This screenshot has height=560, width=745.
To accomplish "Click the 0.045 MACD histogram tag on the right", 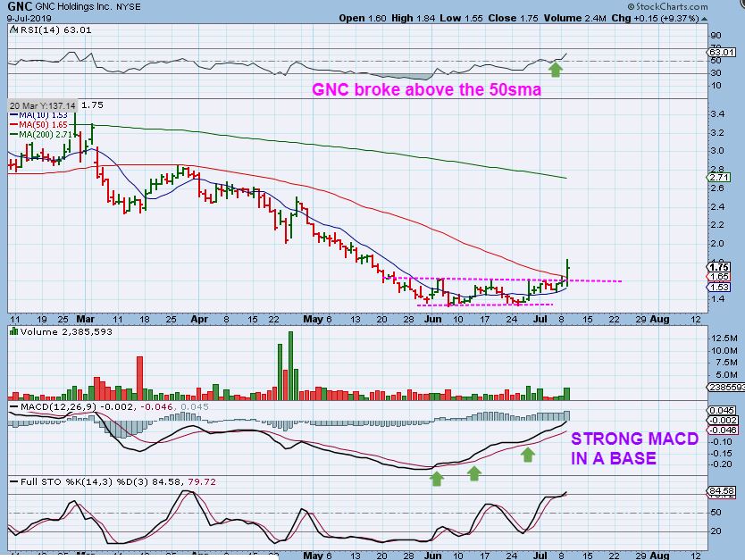I will (x=722, y=410).
